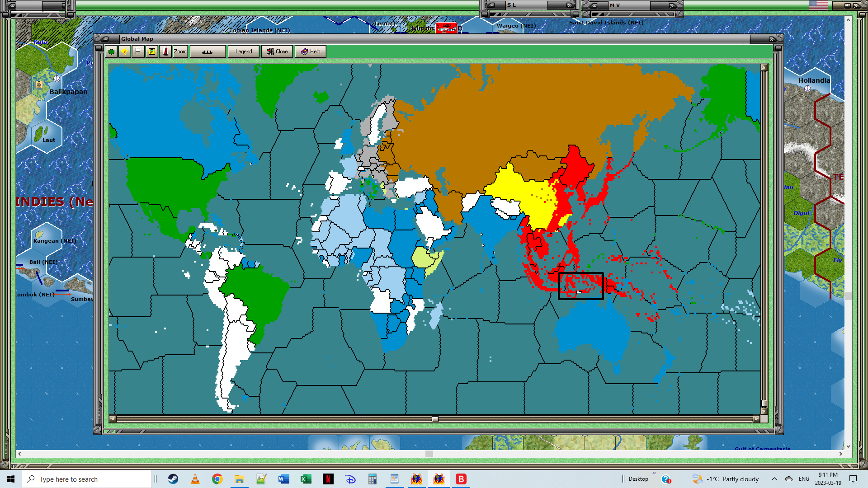This screenshot has width=868, height=488.
Task: Click the yellow map-scale square icon
Action: tap(152, 52)
